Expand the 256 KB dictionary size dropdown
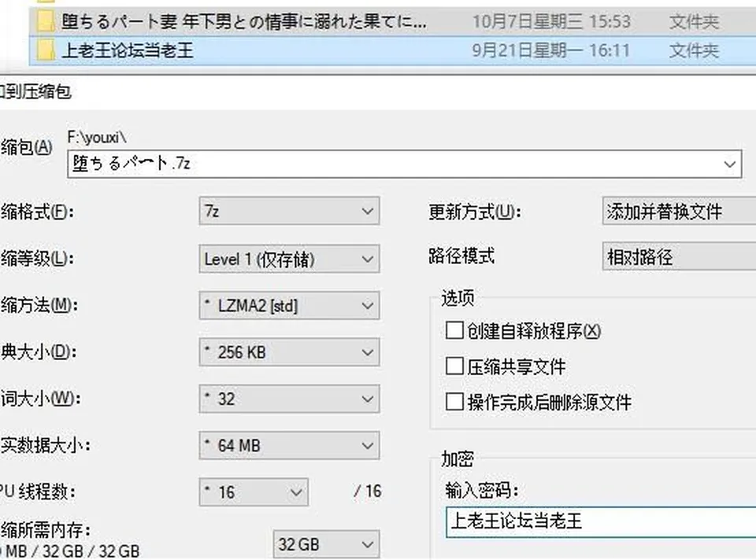 point(289,352)
